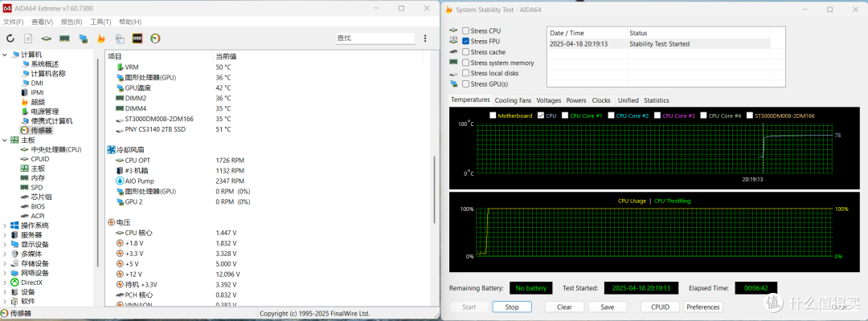Open the 报告(R) menu
This screenshot has height=321, width=868.
[72, 22]
